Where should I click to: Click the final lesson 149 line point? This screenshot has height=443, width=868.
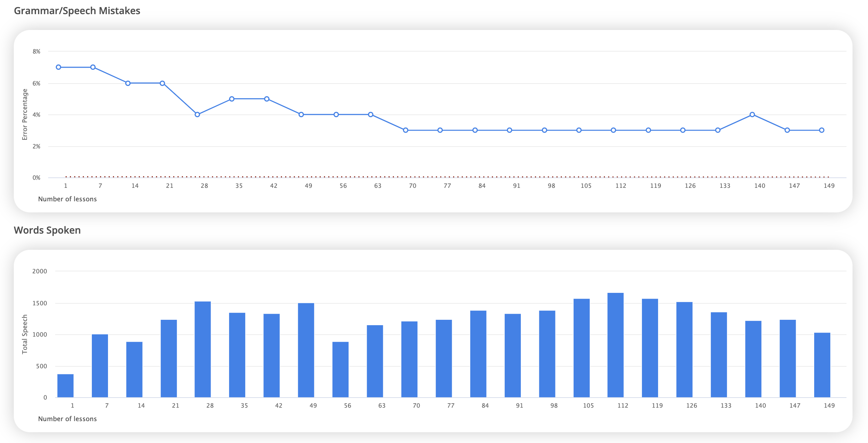point(822,130)
